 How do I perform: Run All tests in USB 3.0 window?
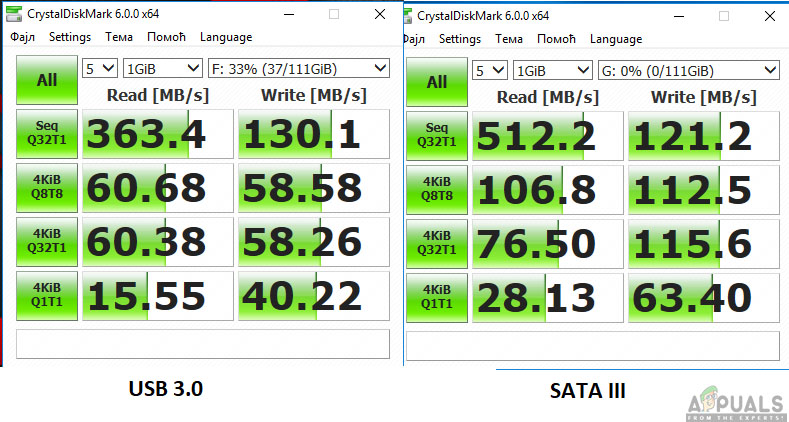47,80
